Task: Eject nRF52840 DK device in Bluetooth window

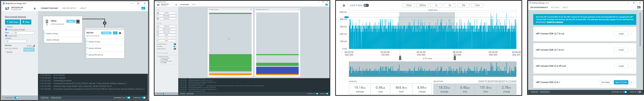Action: pos(35,9)
